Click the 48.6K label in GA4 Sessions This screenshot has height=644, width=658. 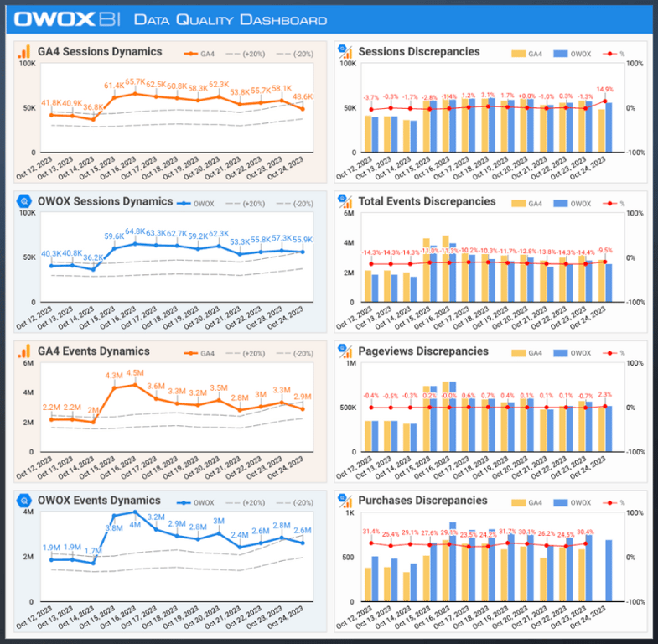[x=303, y=97]
